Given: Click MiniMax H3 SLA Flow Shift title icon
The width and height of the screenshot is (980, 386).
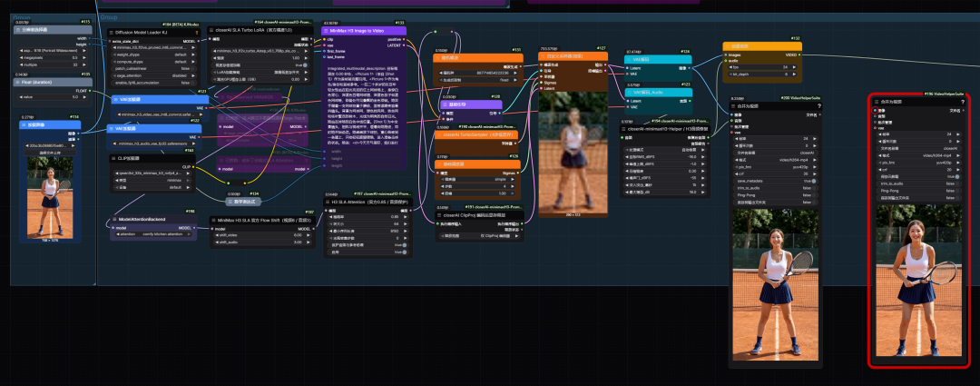Looking at the screenshot, I should [x=213, y=220].
